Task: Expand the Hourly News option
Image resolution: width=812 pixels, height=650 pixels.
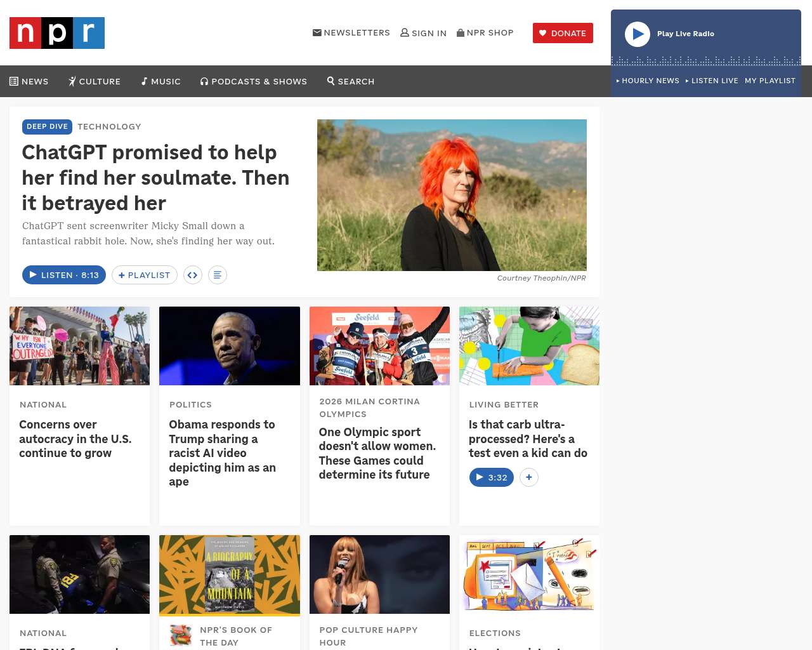Action: [x=648, y=81]
